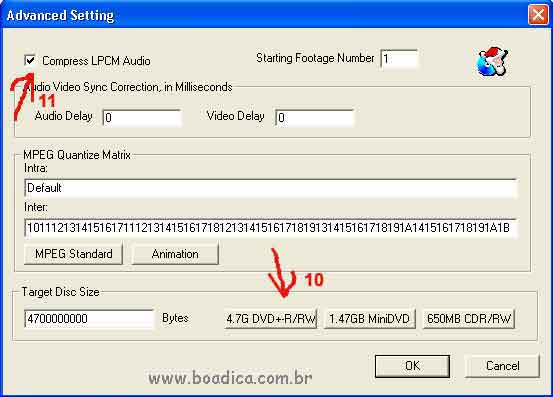Click the Compress LPCM Audio label

(x=96, y=61)
